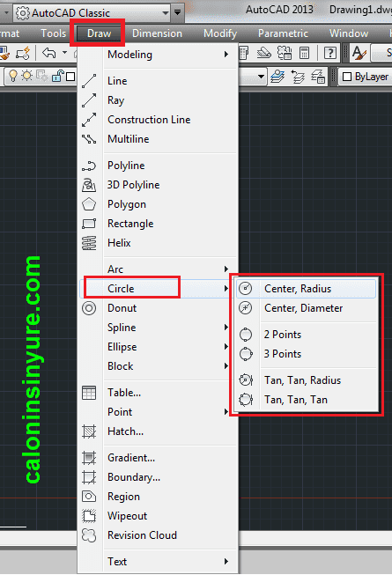The image size is (392, 575).
Task: Toggle the layer freeze sun icon
Action: [26, 76]
